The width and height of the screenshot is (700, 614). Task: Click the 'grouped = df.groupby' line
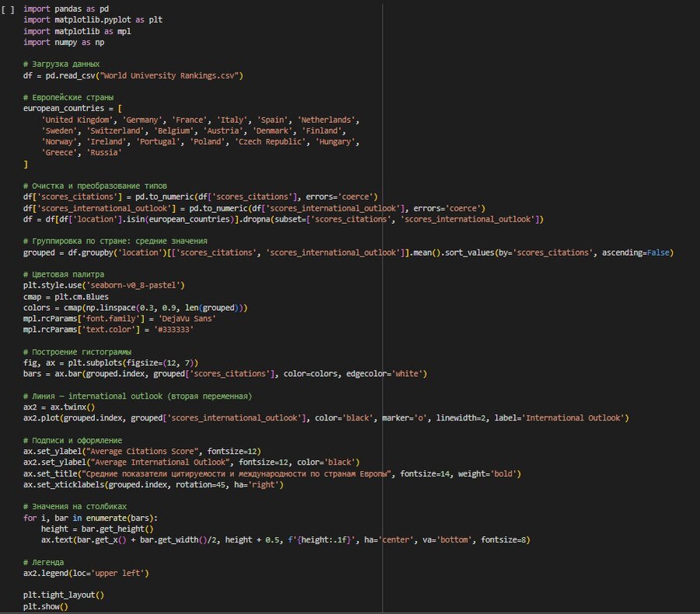click(x=348, y=252)
